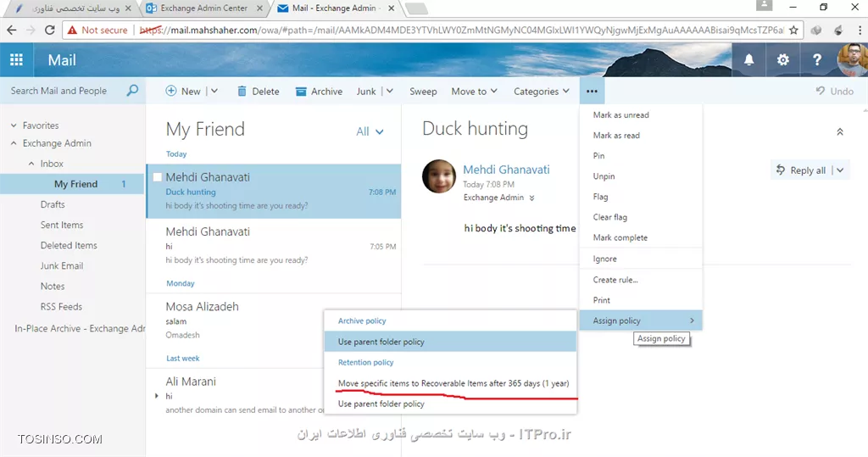Select Mark as unread
The height and width of the screenshot is (457, 868).
[641, 114]
